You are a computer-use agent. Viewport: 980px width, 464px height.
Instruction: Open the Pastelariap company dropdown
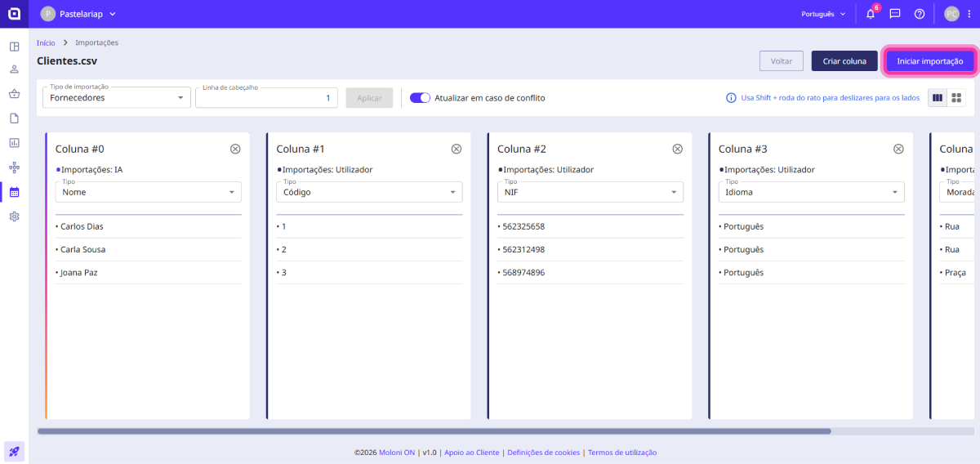click(x=78, y=14)
